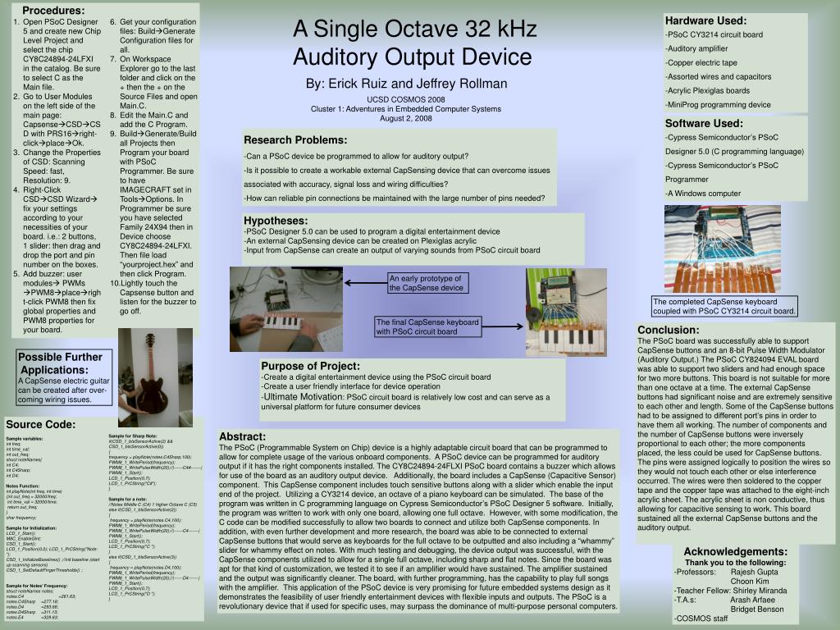
Task: Click the 'The final CapSense keyboard' caption box
Action: point(427,326)
